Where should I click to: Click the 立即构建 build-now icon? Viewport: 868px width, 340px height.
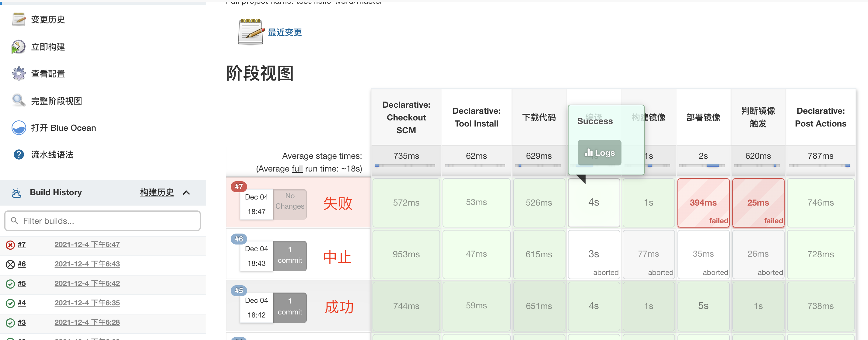19,47
